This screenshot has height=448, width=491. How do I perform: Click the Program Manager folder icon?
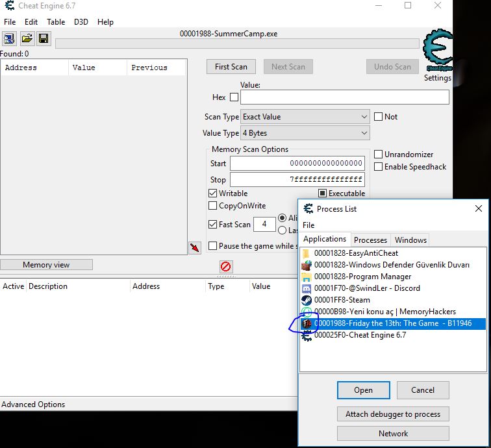click(307, 277)
